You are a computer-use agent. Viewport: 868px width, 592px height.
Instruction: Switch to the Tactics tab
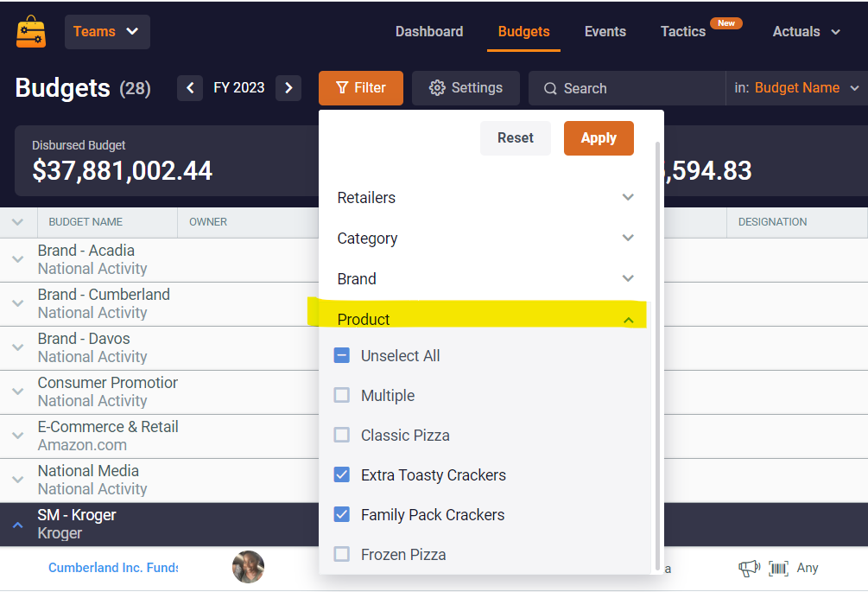pyautogui.click(x=682, y=32)
